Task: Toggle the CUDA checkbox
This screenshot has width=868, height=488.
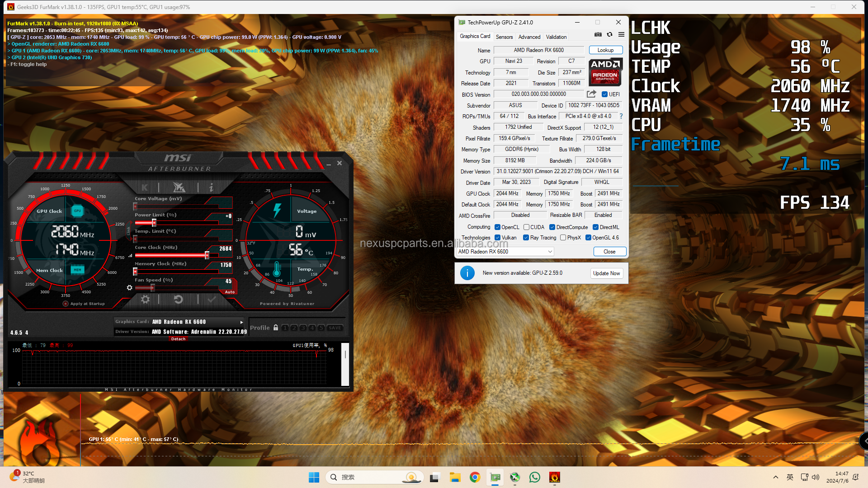Action: 527,227
